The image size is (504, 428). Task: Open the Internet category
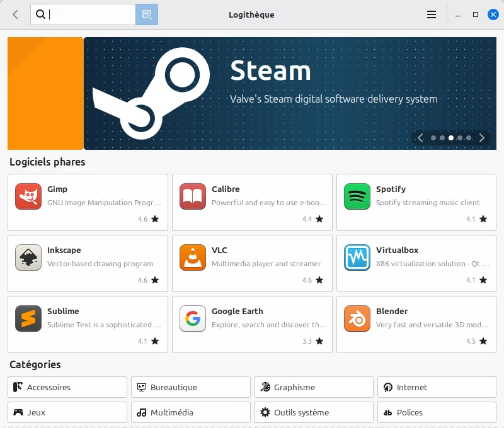pyautogui.click(x=437, y=387)
